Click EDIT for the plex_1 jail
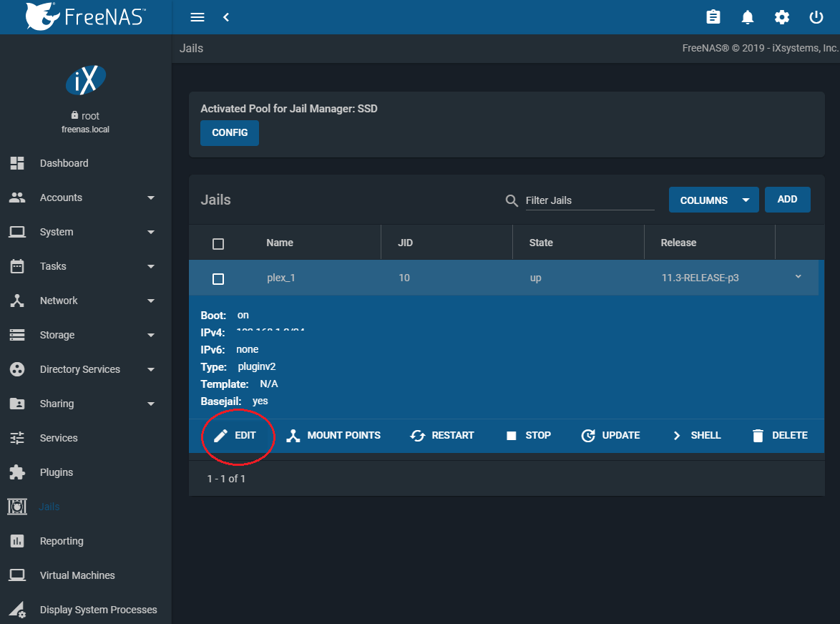The width and height of the screenshot is (840, 624). coord(236,435)
